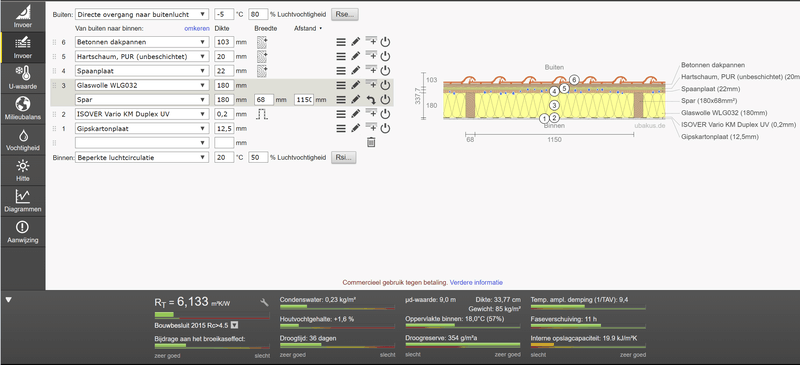800x365 pixels.
Task: Open the Vochtigheid droplet panel
Action: click(x=22, y=139)
